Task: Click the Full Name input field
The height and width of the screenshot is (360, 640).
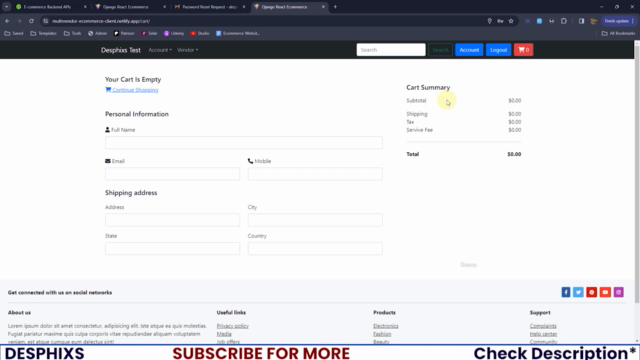Action: click(244, 142)
